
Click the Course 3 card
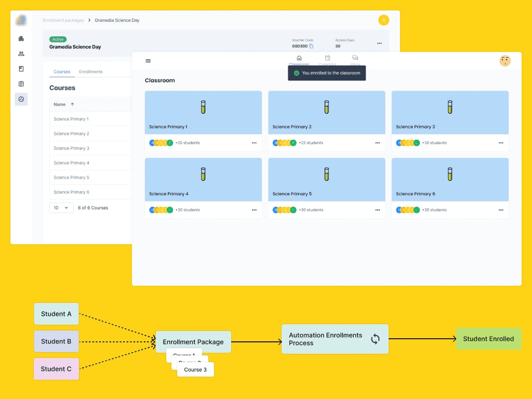pos(195,369)
